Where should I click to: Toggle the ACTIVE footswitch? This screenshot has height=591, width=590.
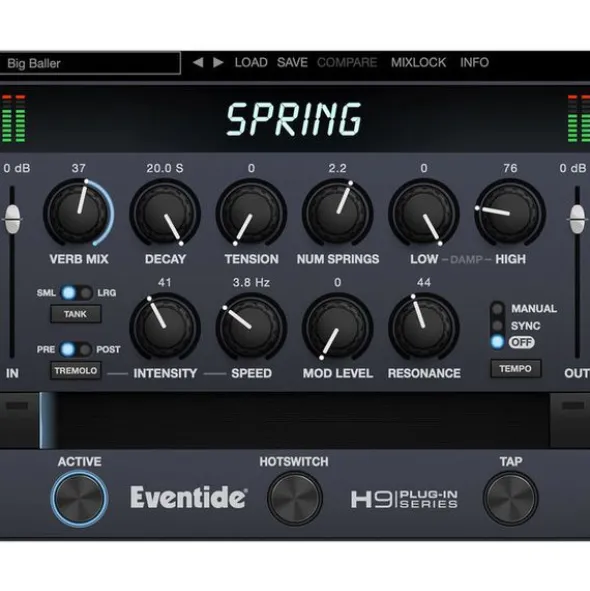click(x=79, y=498)
